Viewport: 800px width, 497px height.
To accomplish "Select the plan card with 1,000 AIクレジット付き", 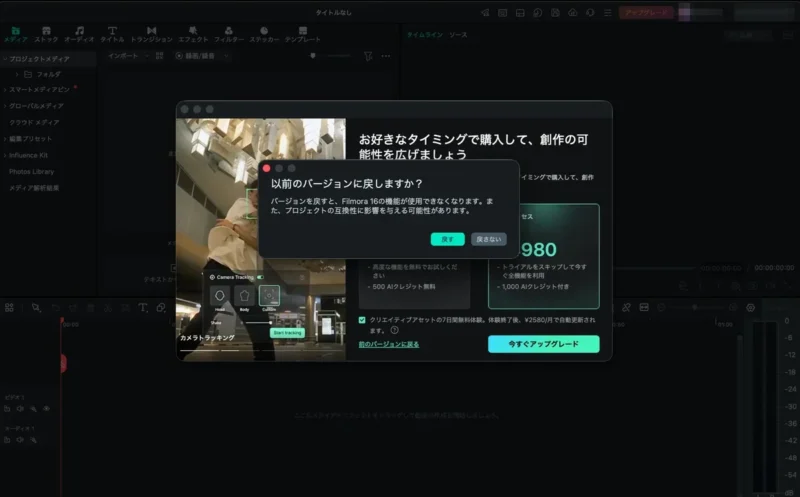I will tap(543, 256).
